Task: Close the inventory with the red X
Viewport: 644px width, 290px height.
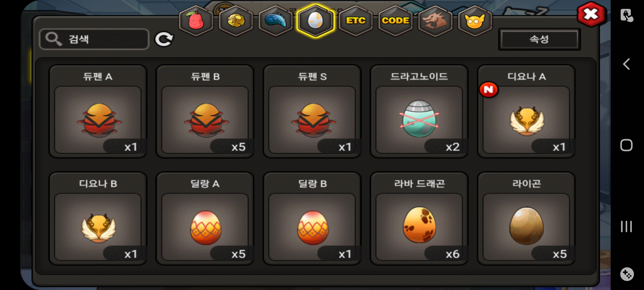Action: tap(591, 14)
